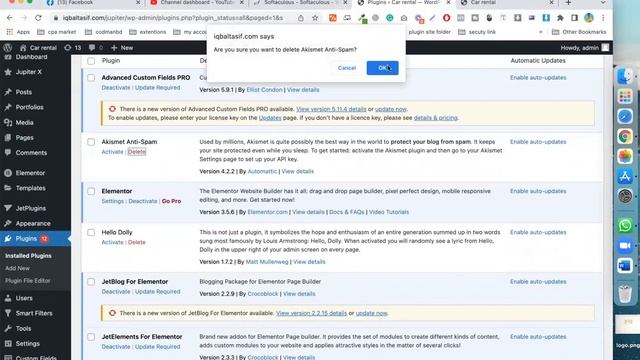Open the Dashboard sidebar menu
The width and height of the screenshot is (640, 360).
31,57
